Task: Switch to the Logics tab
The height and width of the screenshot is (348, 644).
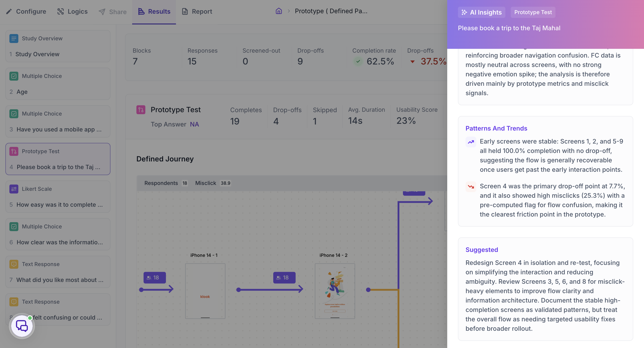Action: 72,11
